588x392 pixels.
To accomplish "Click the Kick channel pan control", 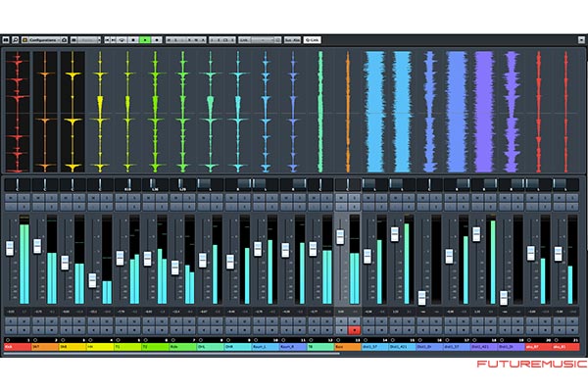I will click(x=18, y=184).
